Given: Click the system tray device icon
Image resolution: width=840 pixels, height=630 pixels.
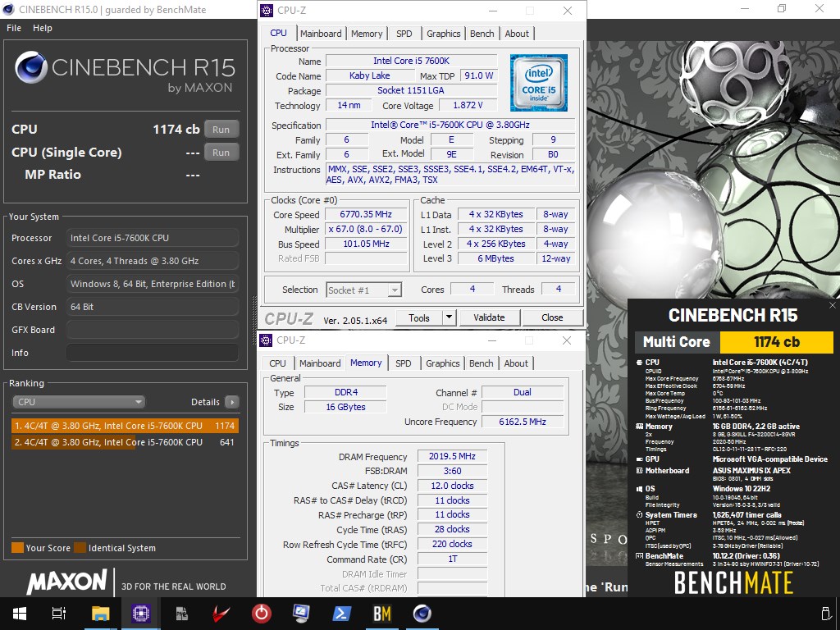Looking at the screenshot, I should point(826,614).
